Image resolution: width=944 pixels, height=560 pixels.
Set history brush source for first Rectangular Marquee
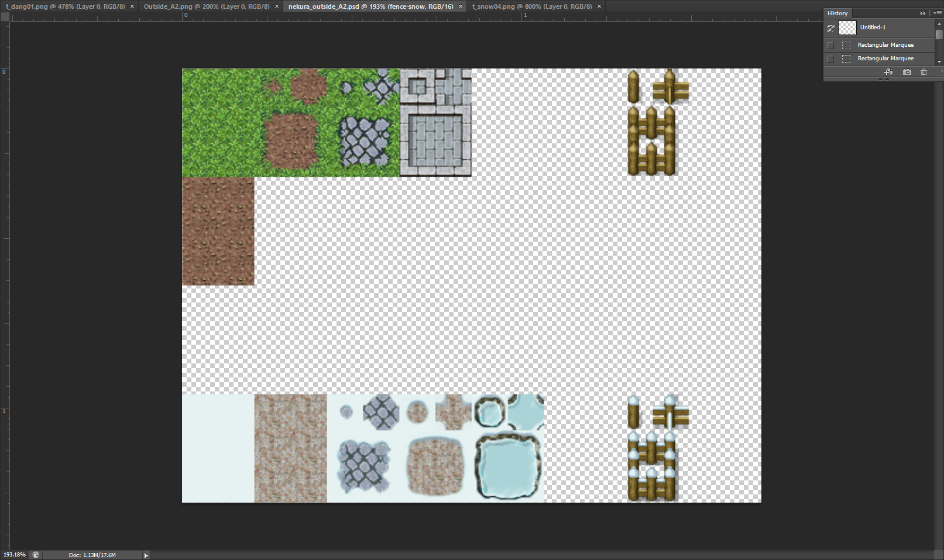(830, 45)
